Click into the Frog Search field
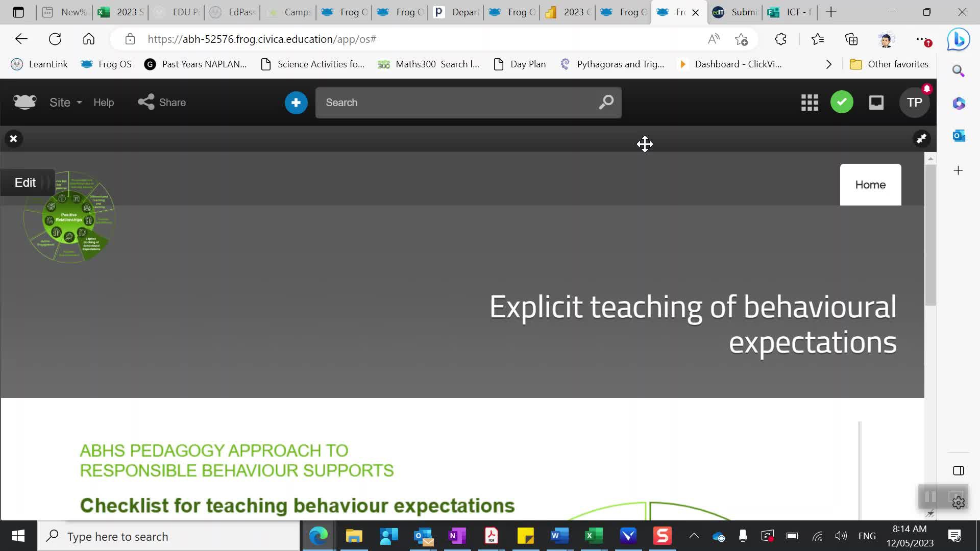Viewport: 980px width, 551px height. pyautogui.click(x=454, y=103)
